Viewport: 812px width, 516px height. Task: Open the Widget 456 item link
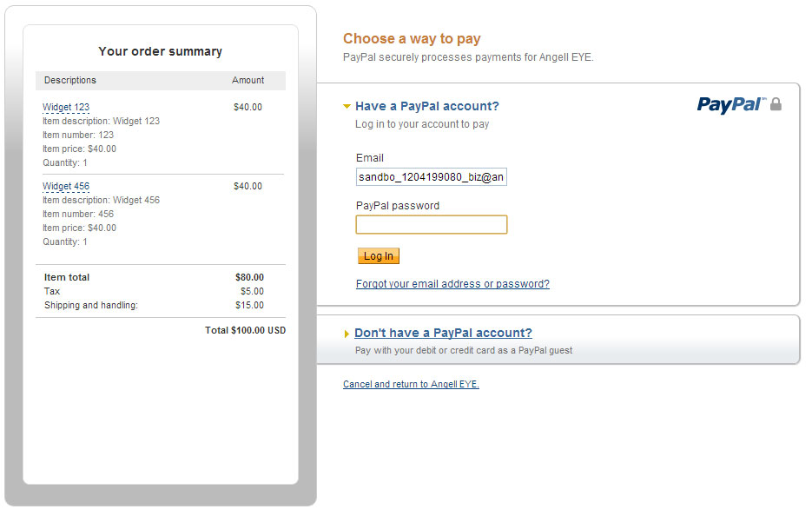pyautogui.click(x=66, y=187)
